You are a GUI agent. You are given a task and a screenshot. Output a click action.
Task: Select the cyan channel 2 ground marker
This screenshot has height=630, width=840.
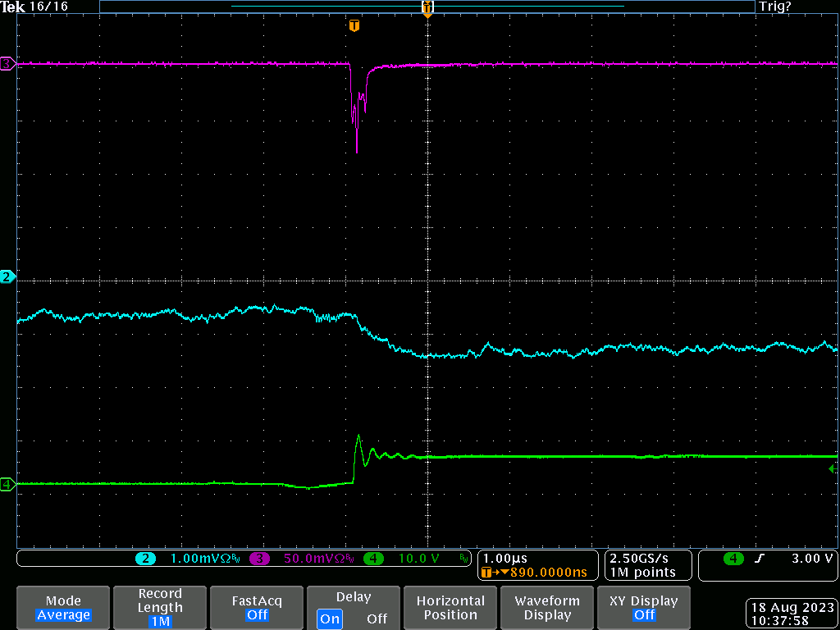(x=7, y=277)
